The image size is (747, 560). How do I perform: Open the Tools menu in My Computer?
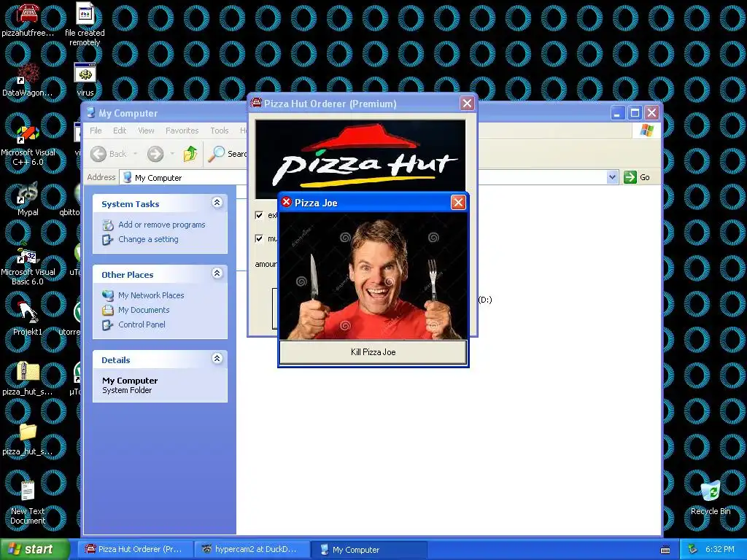pos(219,131)
